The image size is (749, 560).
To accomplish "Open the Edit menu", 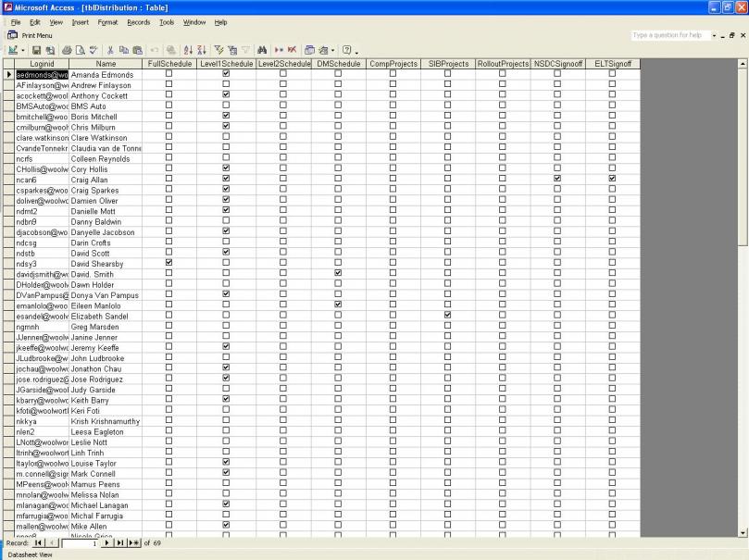I will [35, 22].
